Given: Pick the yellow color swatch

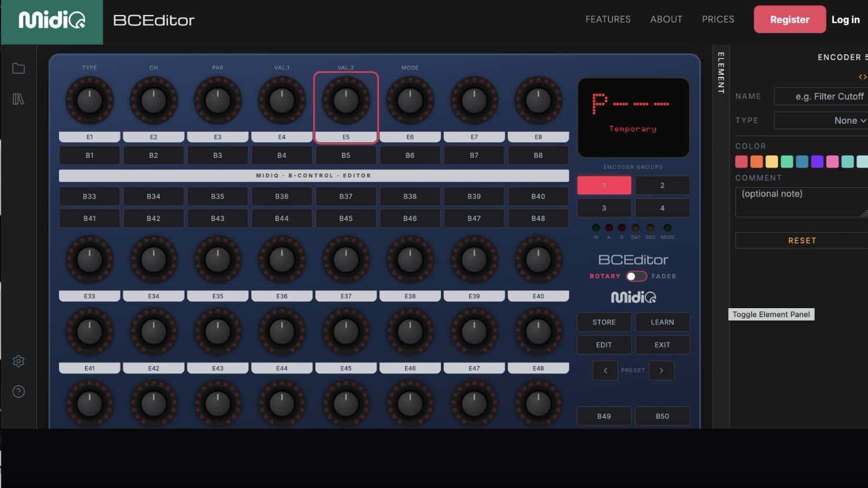Looking at the screenshot, I should 772,162.
